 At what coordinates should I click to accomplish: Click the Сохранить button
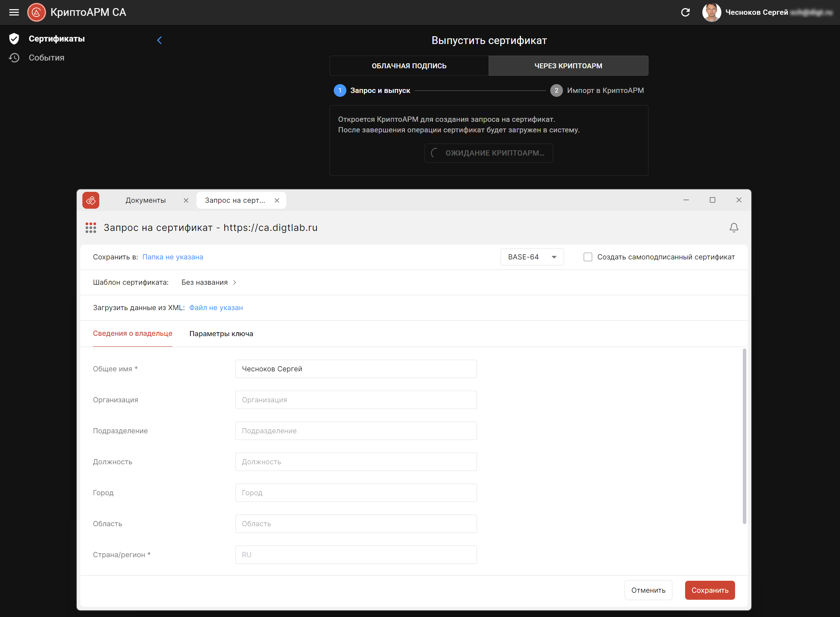710,590
